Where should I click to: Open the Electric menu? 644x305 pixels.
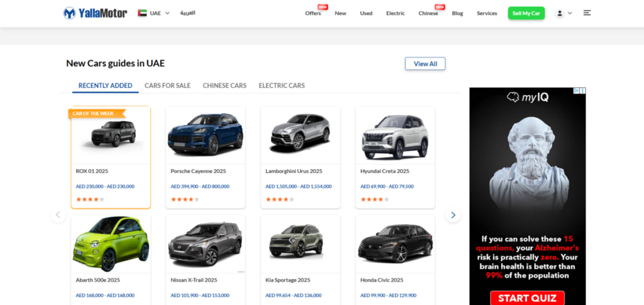(396, 13)
